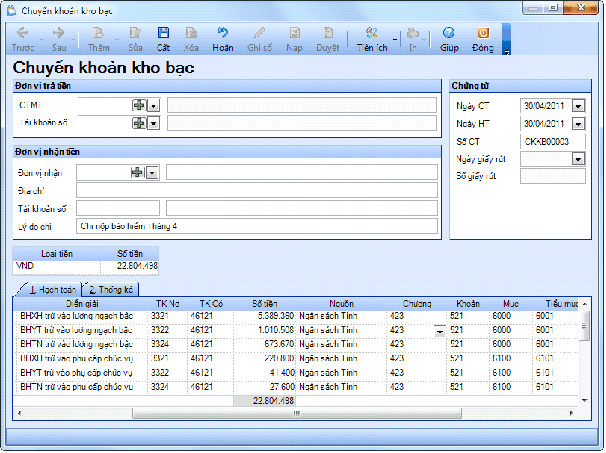
Task: Open Ngày giấy rút date picker
Action: click(578, 159)
